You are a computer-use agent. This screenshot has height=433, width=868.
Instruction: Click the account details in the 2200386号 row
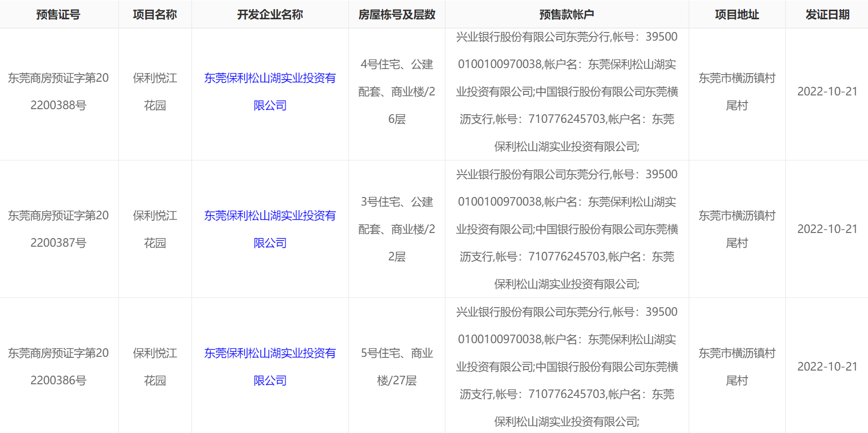pyautogui.click(x=567, y=367)
